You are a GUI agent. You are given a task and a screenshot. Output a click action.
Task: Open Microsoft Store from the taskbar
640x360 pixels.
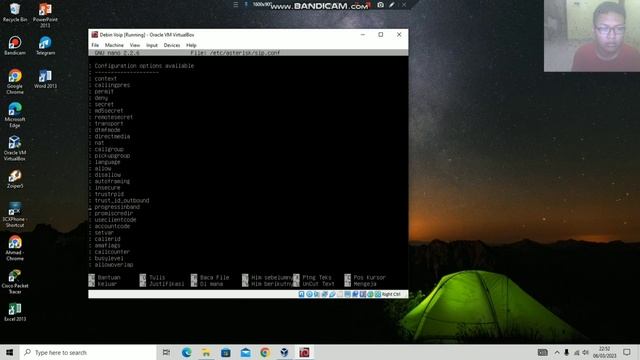coord(226,352)
